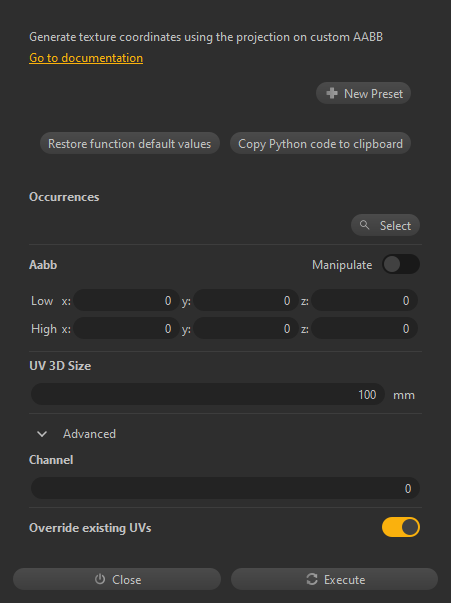
Task: Enable the Manipulate toggle for Aabb
Action: tap(401, 265)
